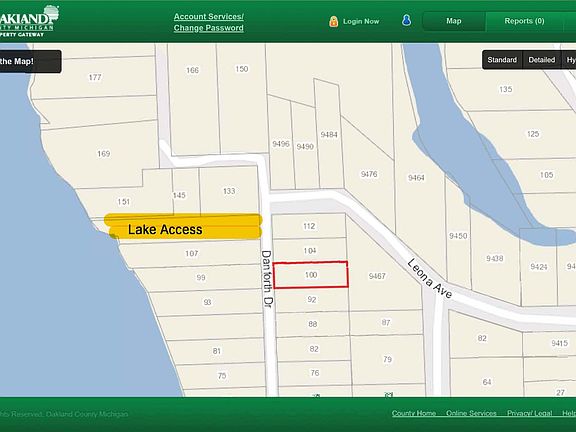Select parcel 76 on the map
576x432 pixels.
pos(314,373)
